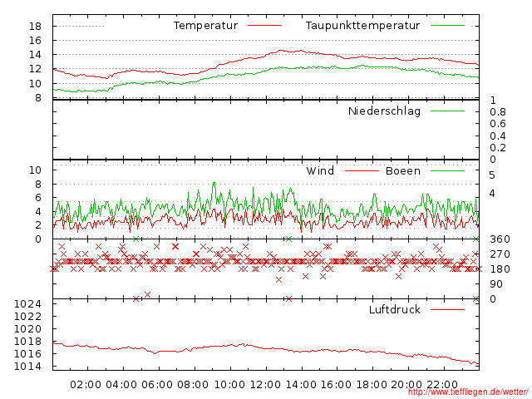Click the green line sample beside Taupunkttemperatur
This screenshot has height=399, width=532.
[x=447, y=26]
